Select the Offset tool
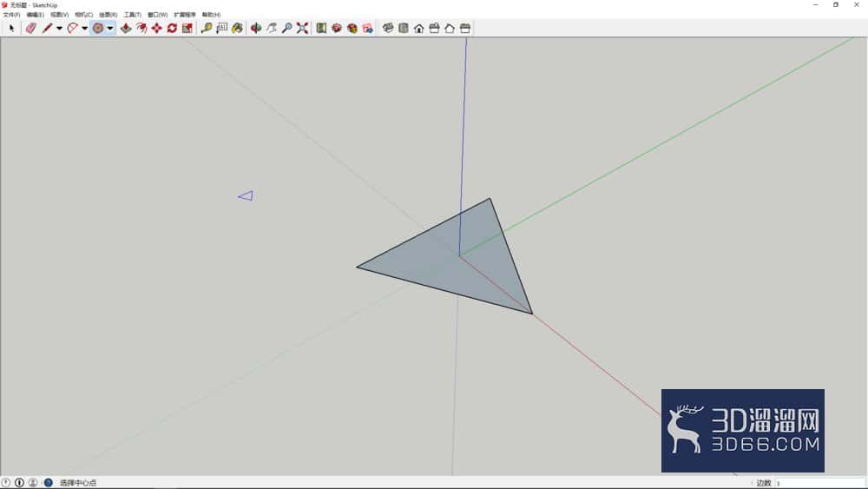 (141, 29)
